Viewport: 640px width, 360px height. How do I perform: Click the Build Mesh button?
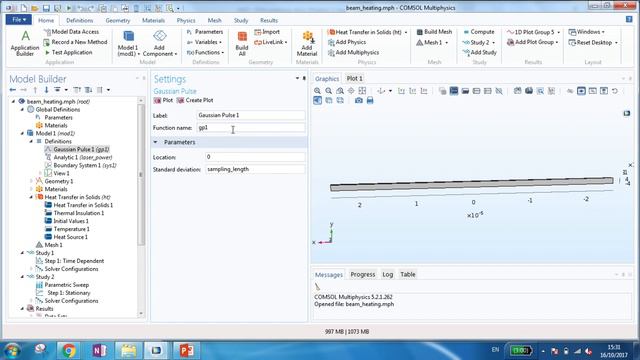click(x=434, y=32)
